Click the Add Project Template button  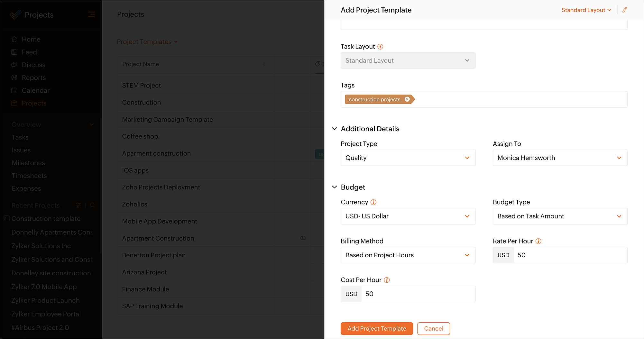(x=377, y=329)
